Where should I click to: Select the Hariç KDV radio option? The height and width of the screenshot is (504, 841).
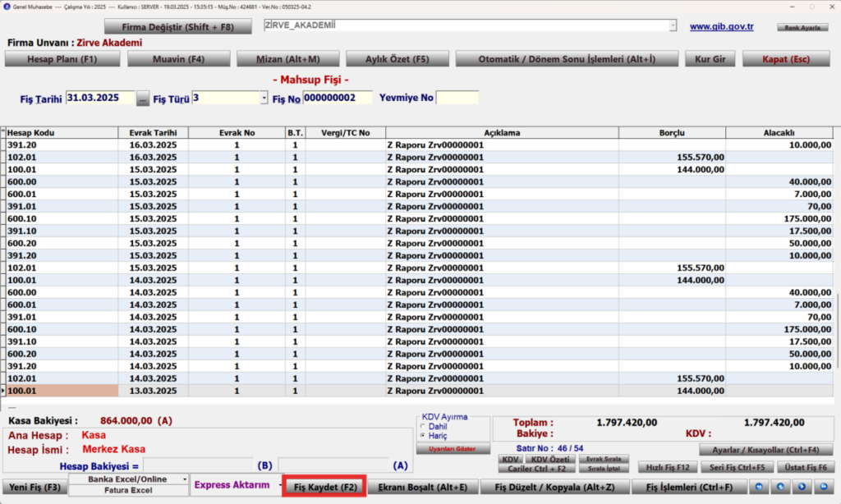(423, 436)
